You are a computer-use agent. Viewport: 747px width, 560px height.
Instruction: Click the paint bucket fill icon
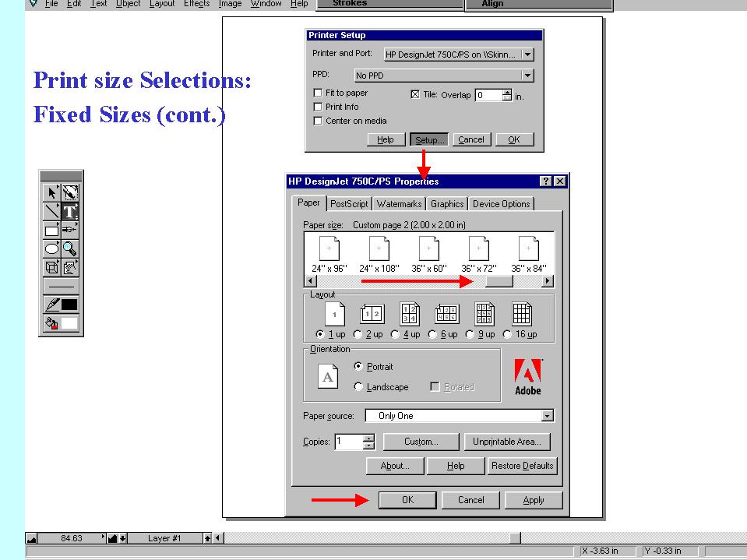[x=51, y=323]
